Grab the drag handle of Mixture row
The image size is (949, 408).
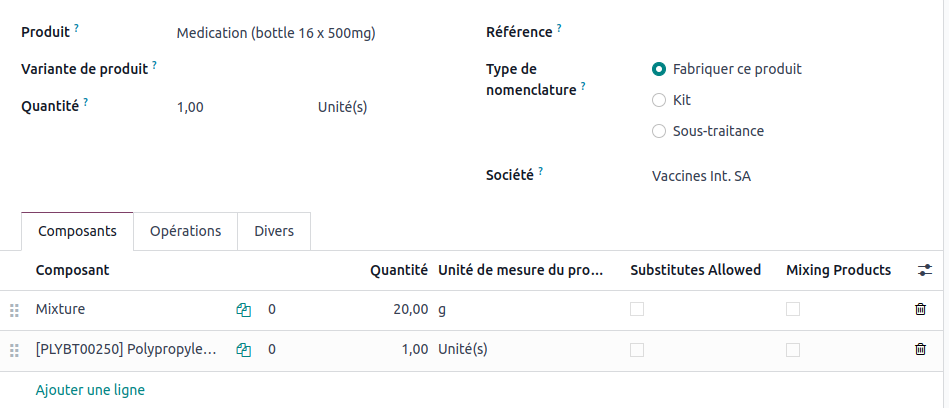pos(14,310)
